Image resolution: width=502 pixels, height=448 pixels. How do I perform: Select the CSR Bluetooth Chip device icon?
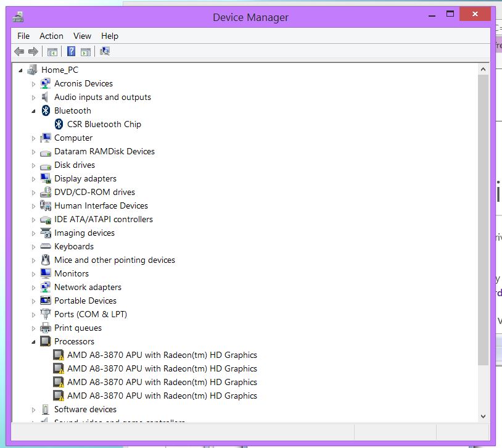coord(59,124)
